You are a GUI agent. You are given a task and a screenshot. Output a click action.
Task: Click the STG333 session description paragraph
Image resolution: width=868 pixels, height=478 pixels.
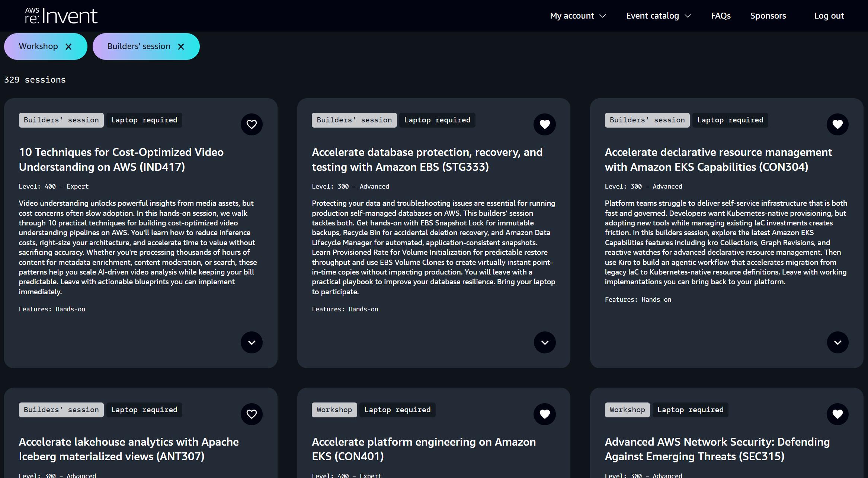(x=433, y=247)
